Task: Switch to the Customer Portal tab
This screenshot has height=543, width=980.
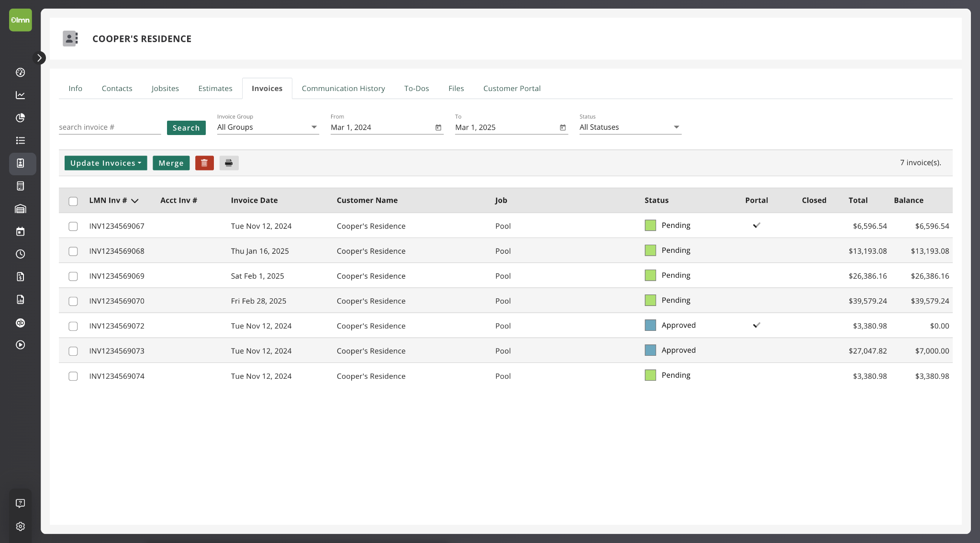Action: click(512, 89)
